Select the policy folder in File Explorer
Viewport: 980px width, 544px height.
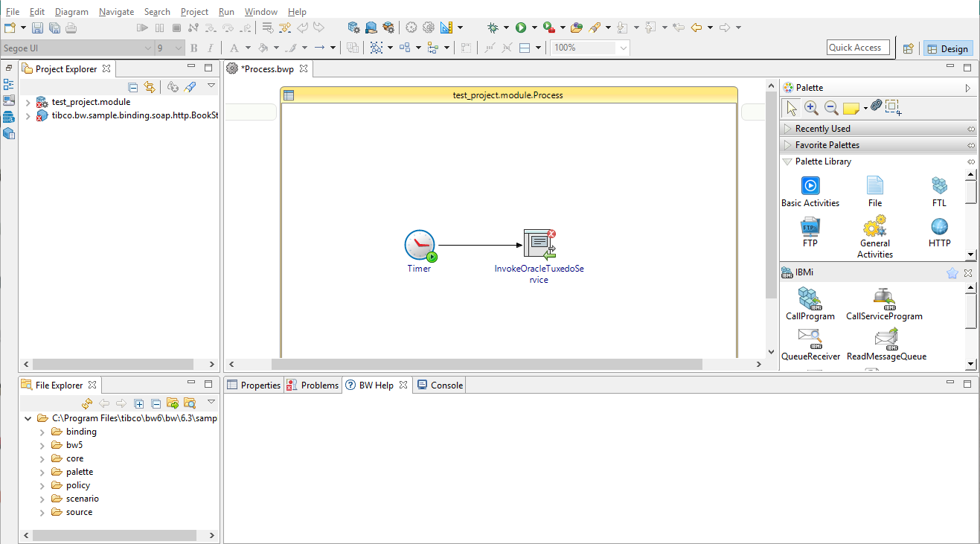[78, 485]
